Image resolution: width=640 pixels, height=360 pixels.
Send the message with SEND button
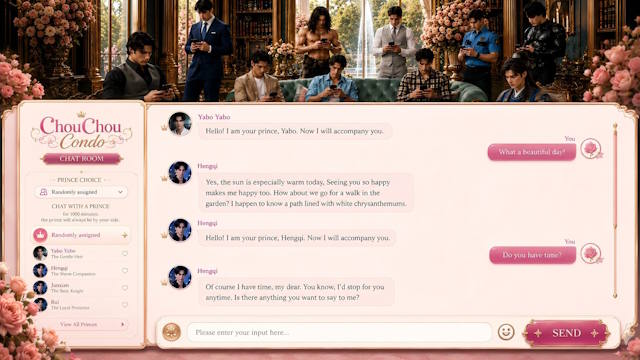pyautogui.click(x=566, y=333)
